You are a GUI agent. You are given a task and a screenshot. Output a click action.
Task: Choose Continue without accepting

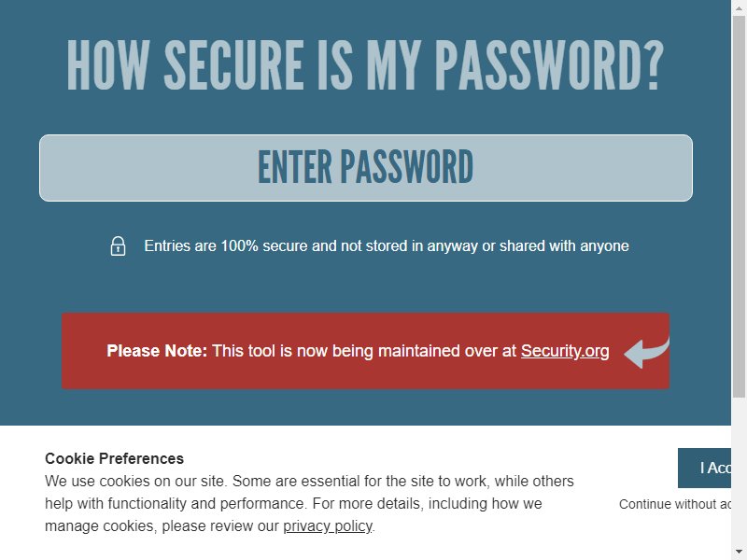[675, 504]
